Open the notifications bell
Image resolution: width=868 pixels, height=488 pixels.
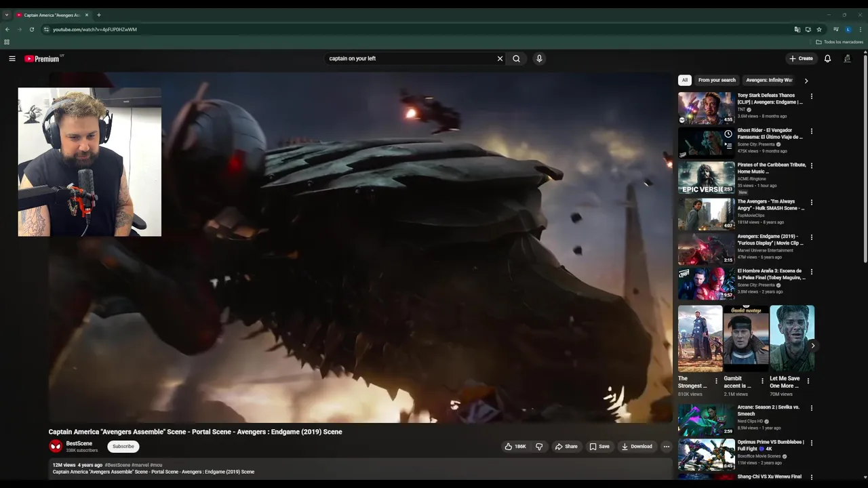point(827,58)
